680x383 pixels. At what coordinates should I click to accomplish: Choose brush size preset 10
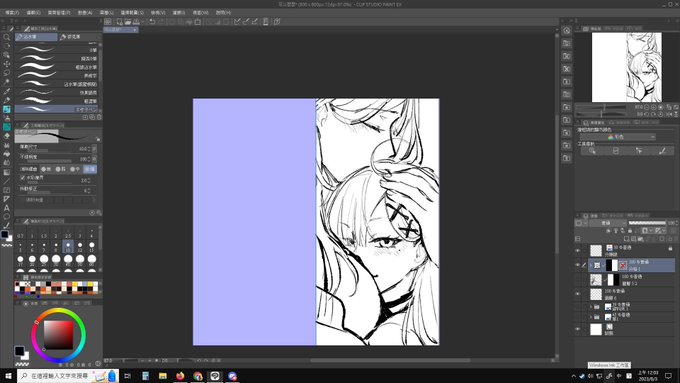(x=68, y=247)
